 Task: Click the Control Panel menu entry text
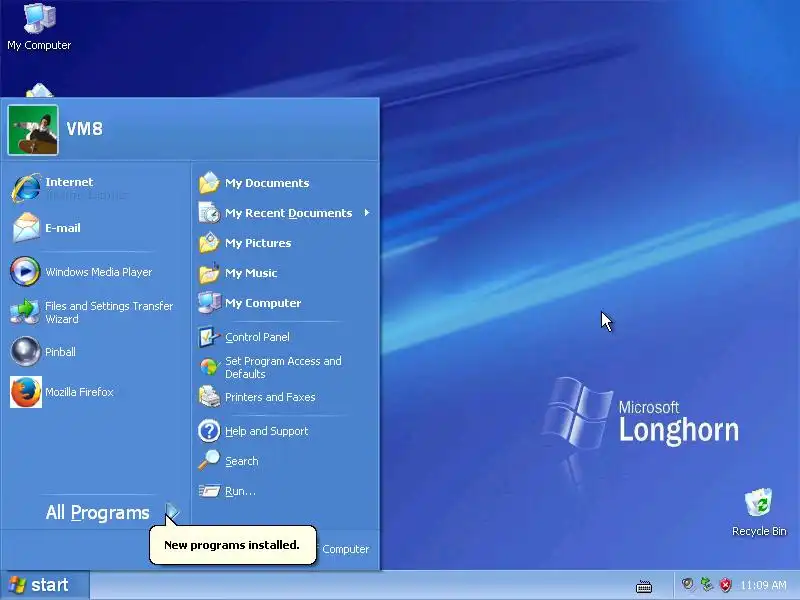pyautogui.click(x=257, y=337)
